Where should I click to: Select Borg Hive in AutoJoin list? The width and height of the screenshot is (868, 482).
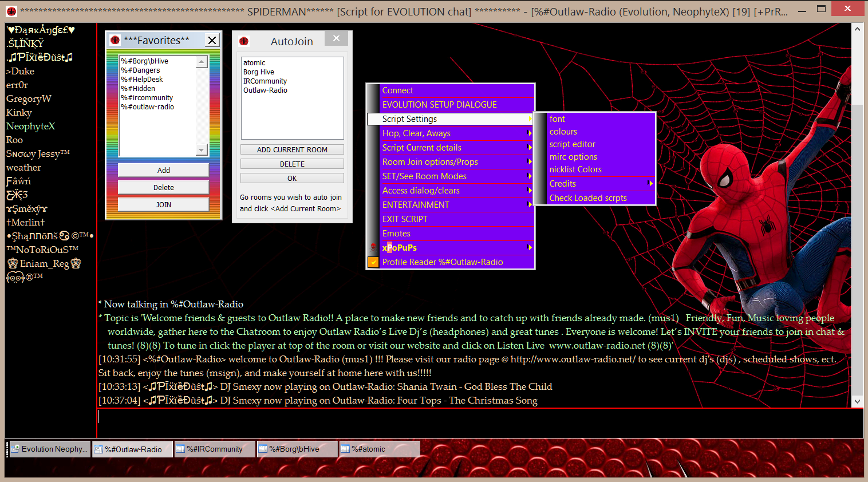[x=259, y=72]
